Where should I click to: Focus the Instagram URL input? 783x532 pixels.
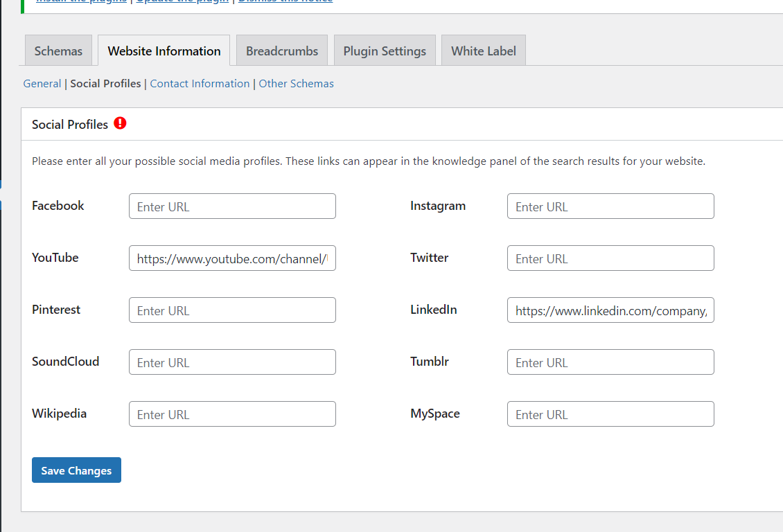pyautogui.click(x=610, y=206)
